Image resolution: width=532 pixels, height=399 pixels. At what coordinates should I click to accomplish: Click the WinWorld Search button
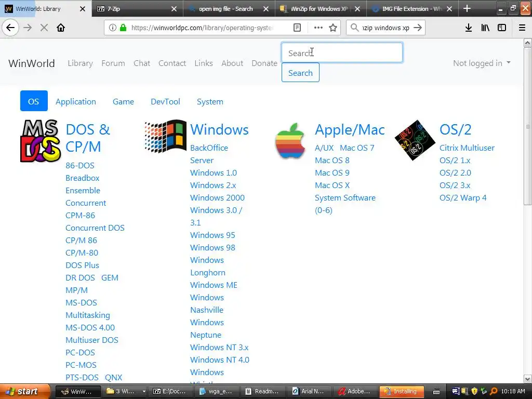tap(300, 73)
